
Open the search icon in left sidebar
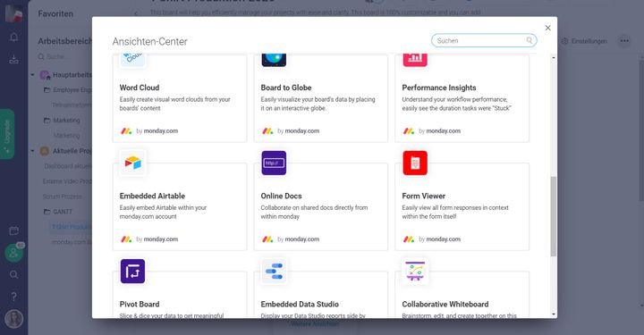(13, 275)
